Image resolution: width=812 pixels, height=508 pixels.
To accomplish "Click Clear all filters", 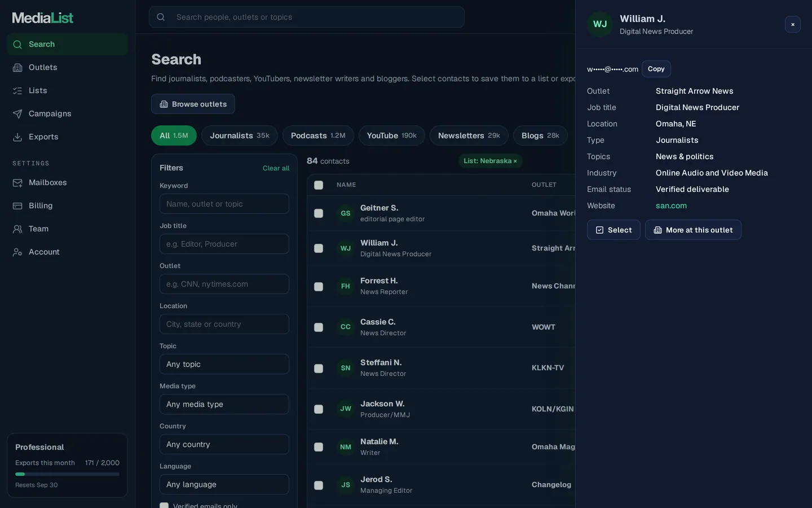I will (276, 168).
